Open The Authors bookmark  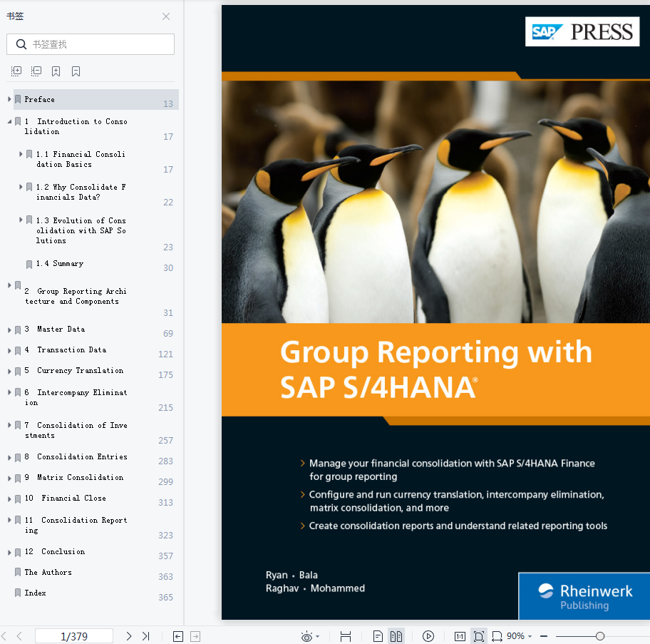pos(48,572)
